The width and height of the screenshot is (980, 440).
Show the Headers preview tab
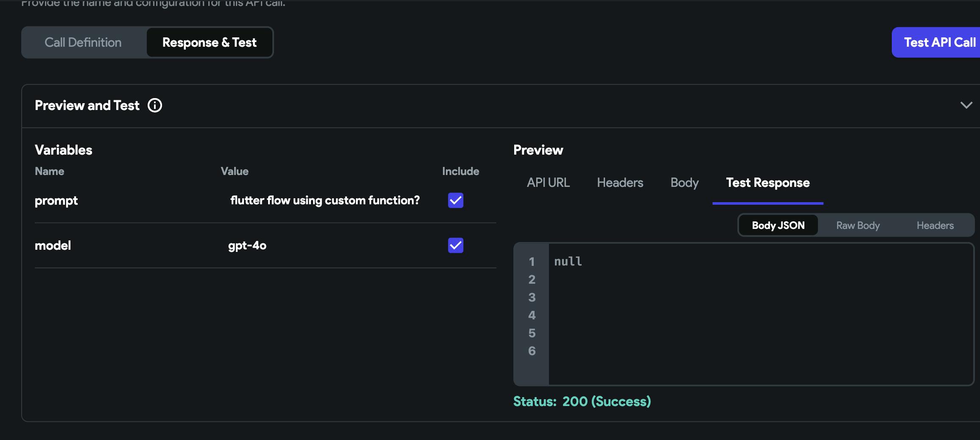tap(620, 183)
